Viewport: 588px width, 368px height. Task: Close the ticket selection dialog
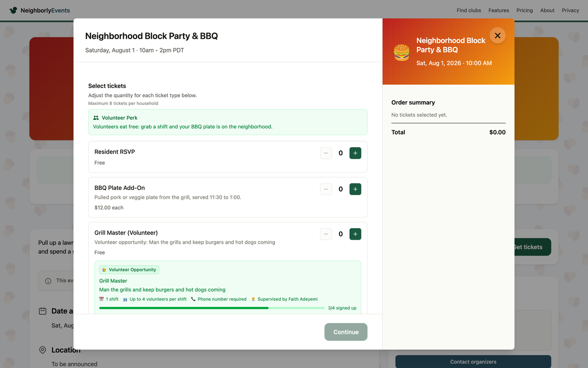point(498,35)
